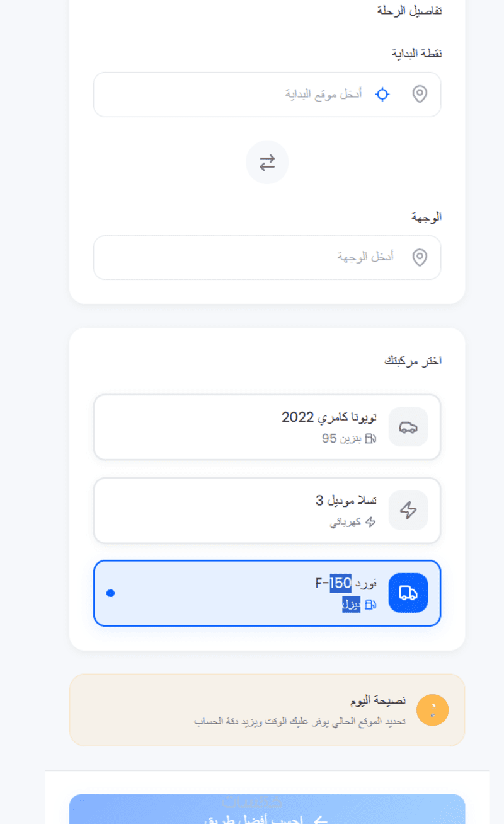
Task: Click the blue Ford F-150 truck icon
Action: click(x=408, y=593)
